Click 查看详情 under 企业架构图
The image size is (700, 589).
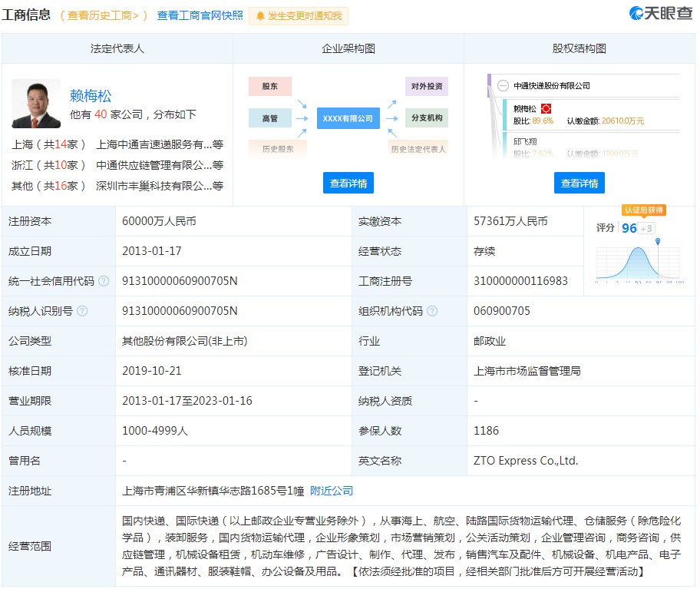pos(348,183)
